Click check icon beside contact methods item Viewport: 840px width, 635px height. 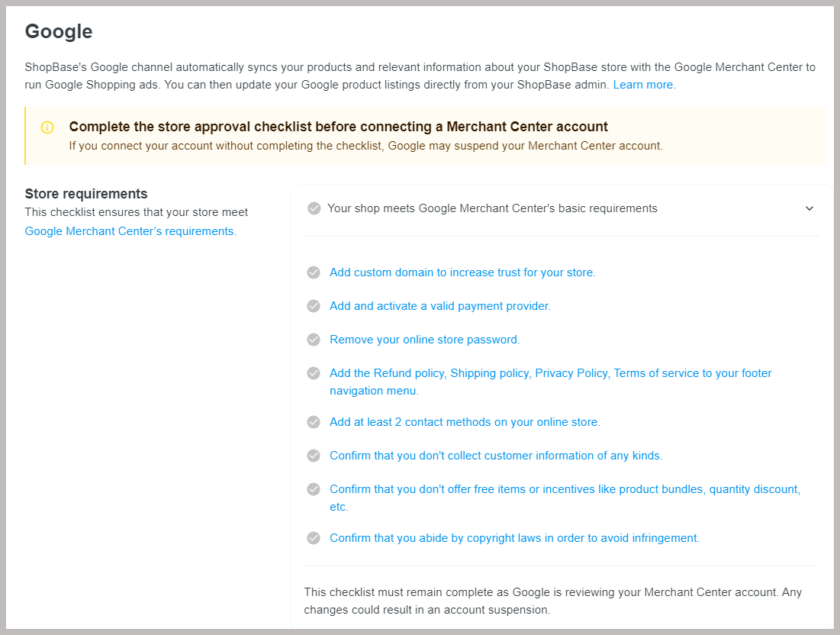[314, 422]
